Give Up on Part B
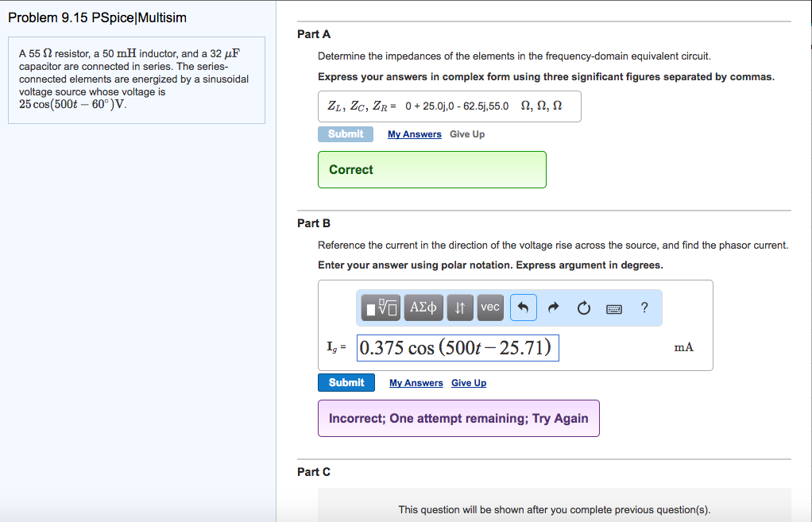 point(469,383)
